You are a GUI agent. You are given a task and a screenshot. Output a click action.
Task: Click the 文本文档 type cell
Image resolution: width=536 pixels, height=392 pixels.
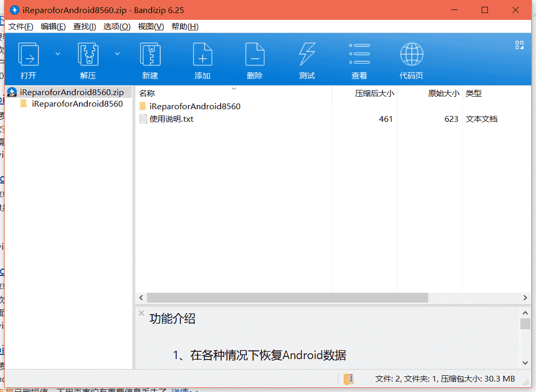tap(481, 119)
